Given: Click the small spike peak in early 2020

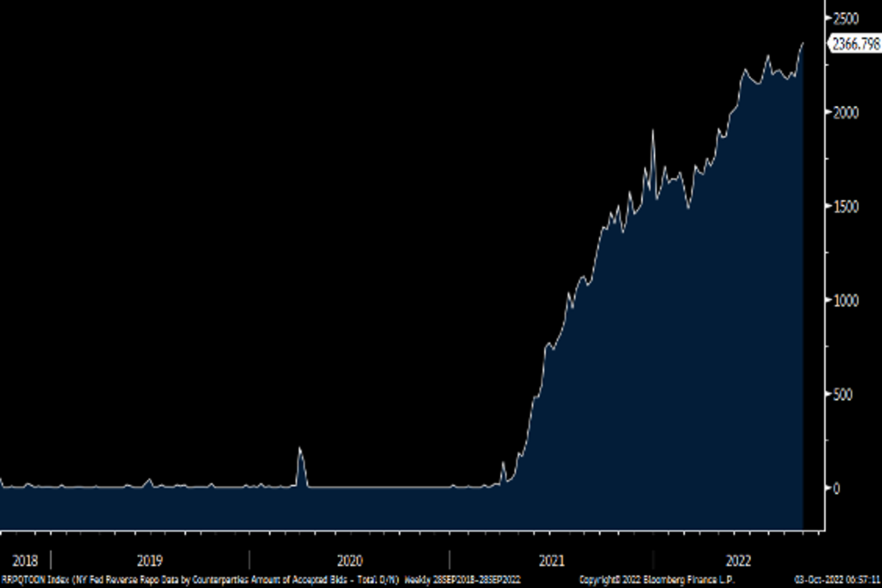Looking at the screenshot, I should 299,448.
